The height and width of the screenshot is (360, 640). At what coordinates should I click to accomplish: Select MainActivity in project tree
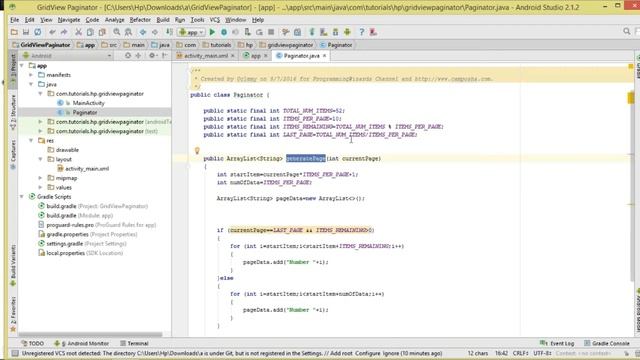tap(89, 103)
